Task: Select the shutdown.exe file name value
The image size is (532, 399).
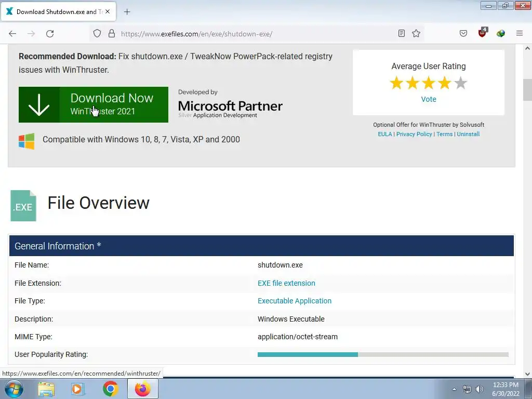Action: [280, 265]
